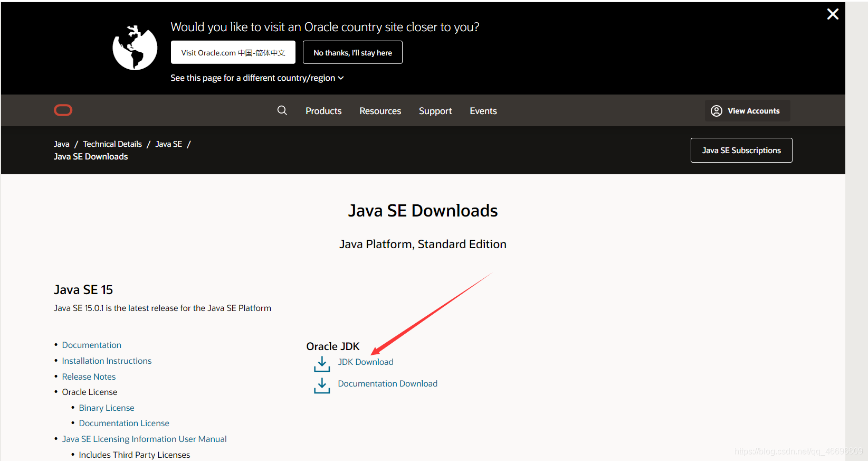The image size is (868, 461).
Task: Open the Documentation link in list
Action: 92,345
